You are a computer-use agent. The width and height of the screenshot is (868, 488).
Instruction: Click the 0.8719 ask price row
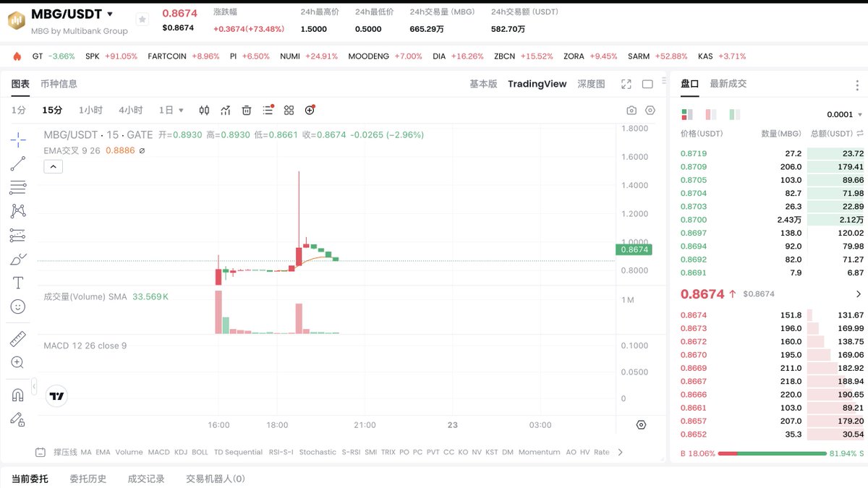772,153
